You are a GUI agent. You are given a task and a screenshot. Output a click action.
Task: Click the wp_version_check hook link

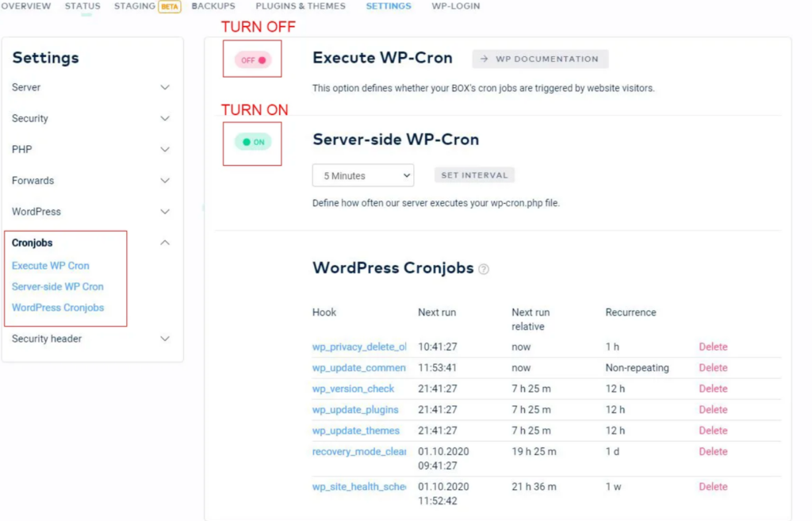pyautogui.click(x=353, y=389)
